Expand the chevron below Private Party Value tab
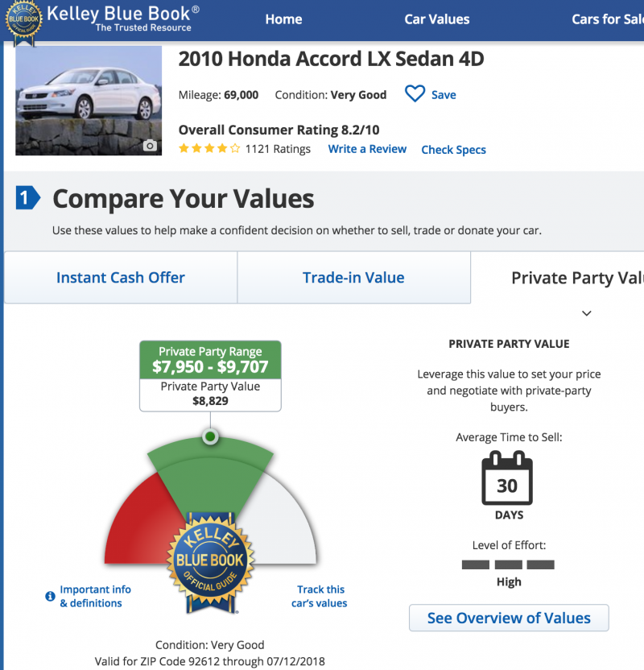 point(587,313)
